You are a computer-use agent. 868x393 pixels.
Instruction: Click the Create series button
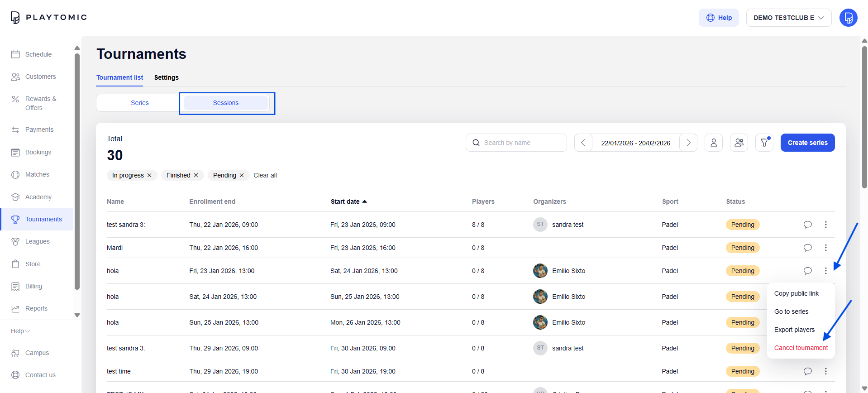pos(807,143)
